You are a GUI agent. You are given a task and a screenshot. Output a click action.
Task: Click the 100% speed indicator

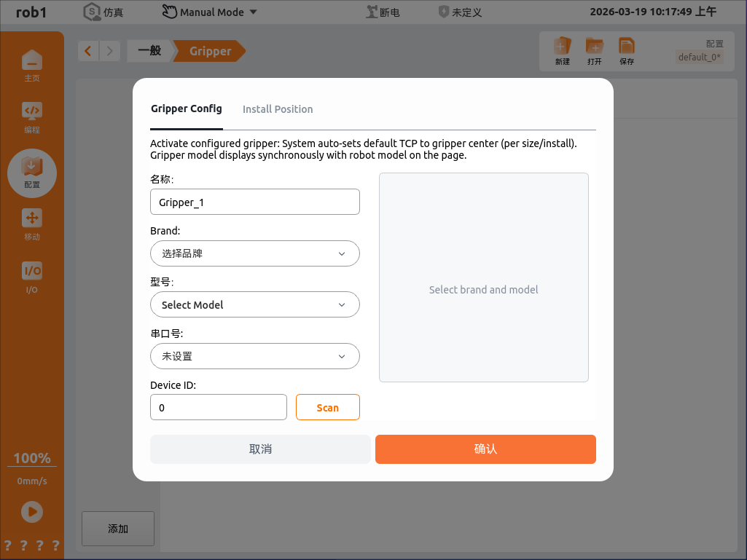click(32, 458)
